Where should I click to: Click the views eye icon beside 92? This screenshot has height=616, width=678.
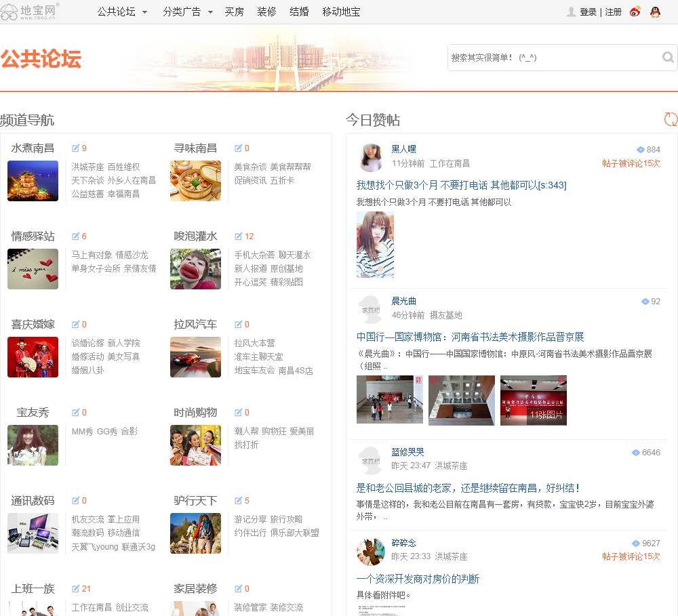click(x=645, y=302)
